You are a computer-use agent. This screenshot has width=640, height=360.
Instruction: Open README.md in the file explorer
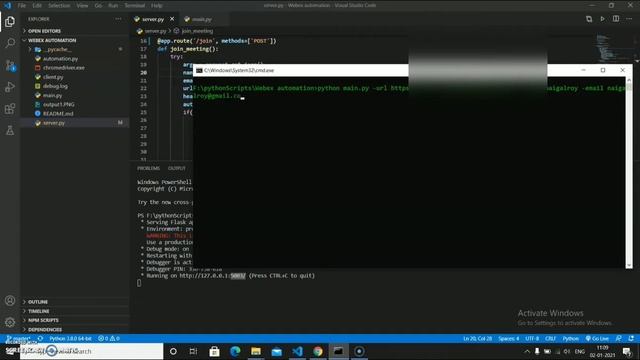75,113
